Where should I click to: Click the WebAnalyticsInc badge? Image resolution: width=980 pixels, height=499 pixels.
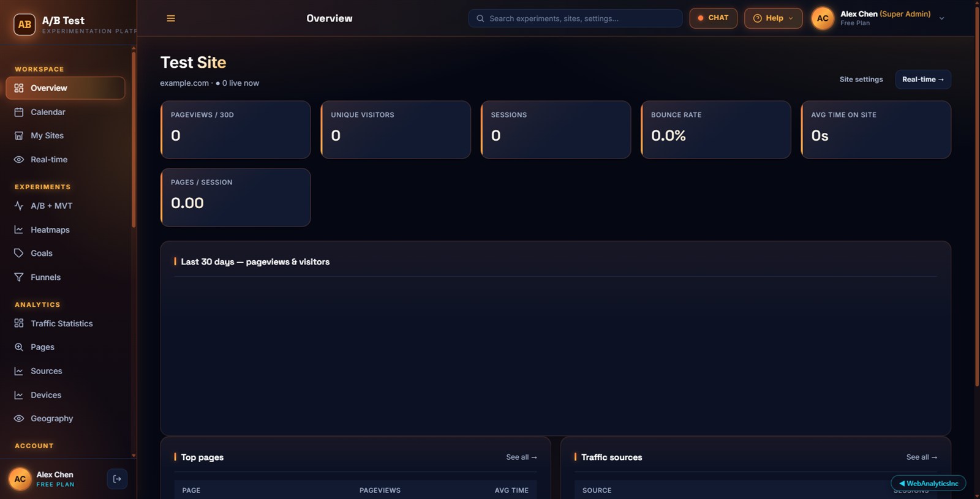929,483
